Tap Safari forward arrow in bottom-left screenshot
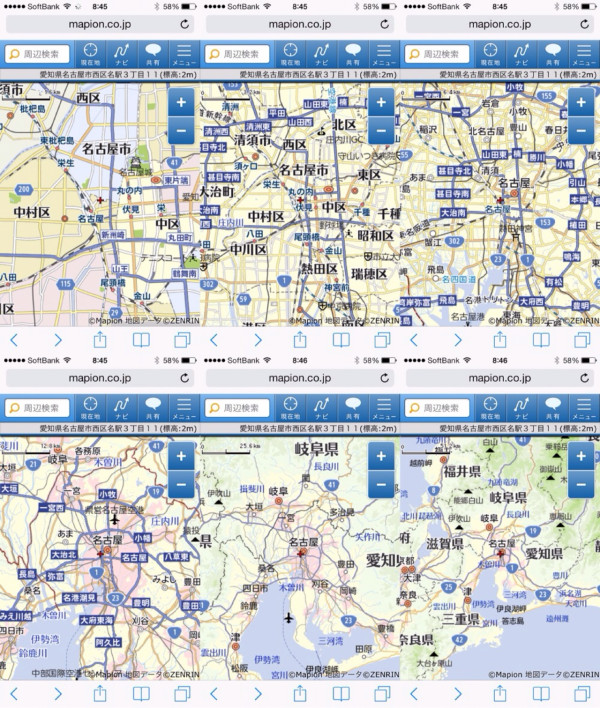Image resolution: width=600 pixels, height=708 pixels. coord(57,693)
